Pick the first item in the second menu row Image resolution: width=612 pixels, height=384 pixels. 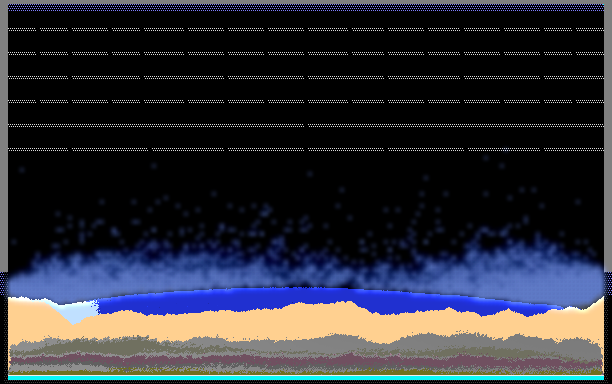pos(22,53)
